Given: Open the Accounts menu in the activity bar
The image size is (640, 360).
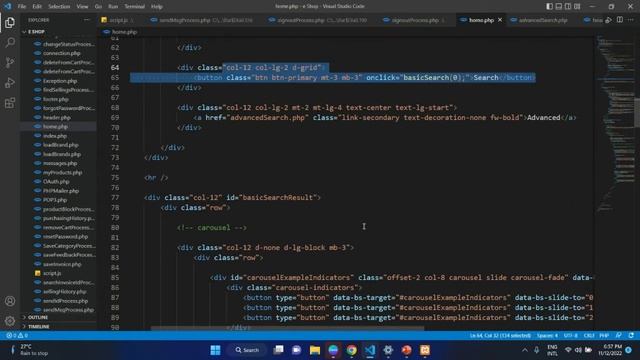Looking at the screenshot, I should (10, 301).
